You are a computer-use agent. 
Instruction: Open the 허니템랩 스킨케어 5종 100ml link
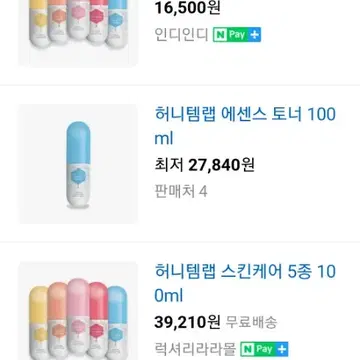point(245,284)
